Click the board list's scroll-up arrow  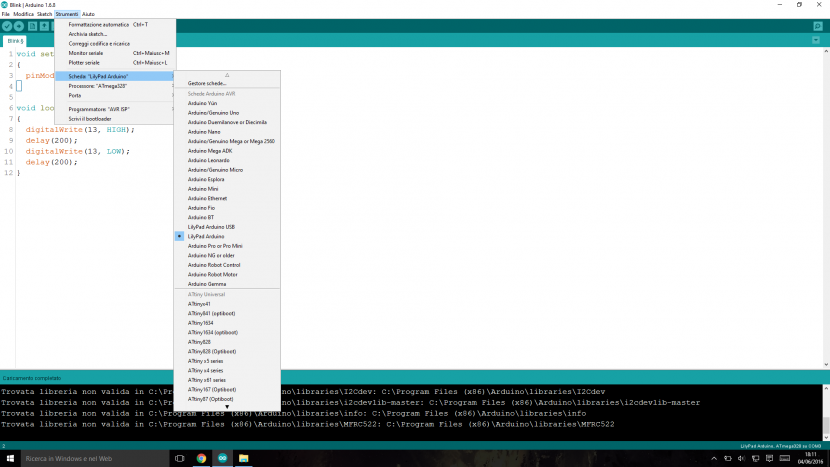[x=227, y=75]
